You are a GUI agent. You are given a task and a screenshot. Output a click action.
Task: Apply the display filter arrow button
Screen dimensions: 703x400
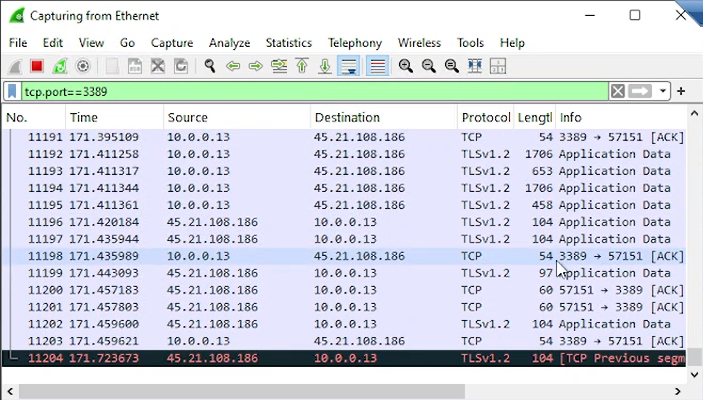tap(640, 91)
